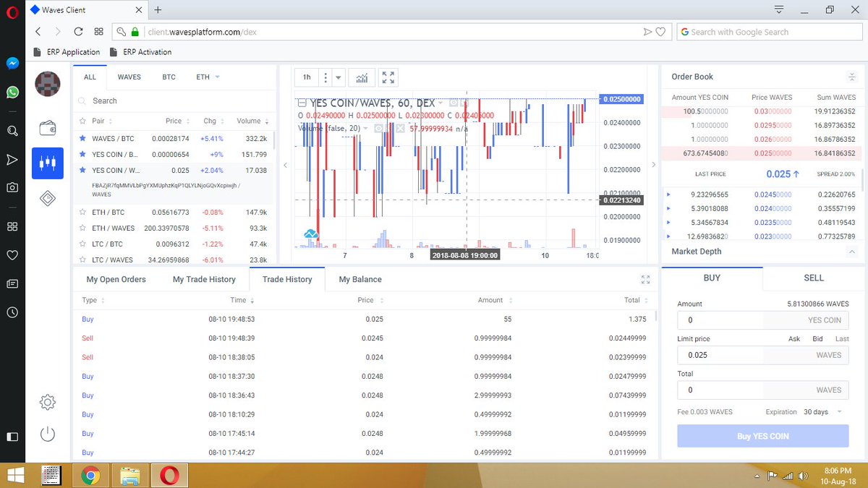The height and width of the screenshot is (488, 868).
Task: Open the My Balance tab
Action: click(x=360, y=279)
